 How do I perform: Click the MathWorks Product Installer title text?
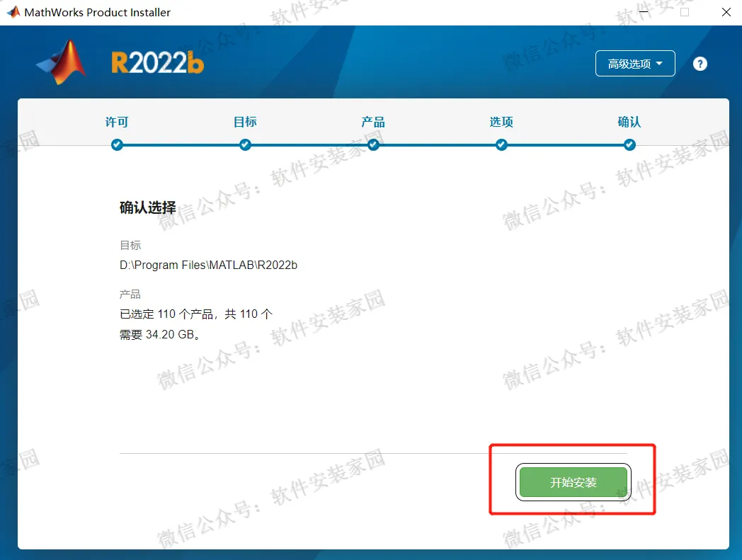98,12
